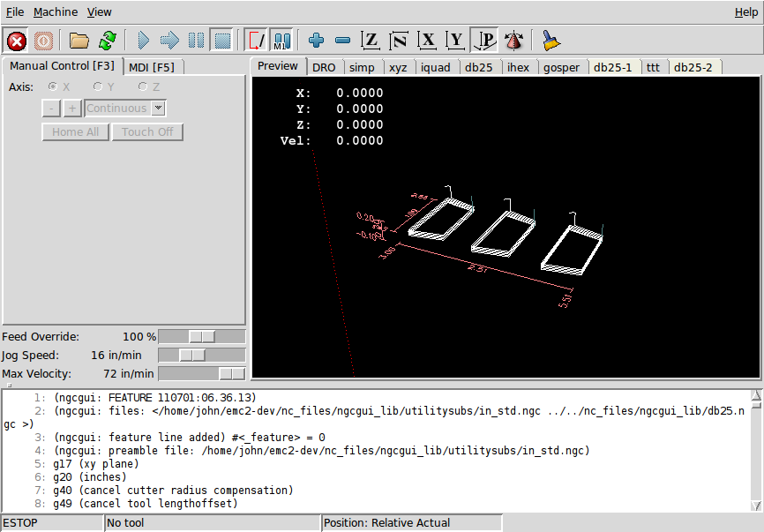Toggle the Emergency Stop button
764x532 pixels.
pyautogui.click(x=15, y=40)
